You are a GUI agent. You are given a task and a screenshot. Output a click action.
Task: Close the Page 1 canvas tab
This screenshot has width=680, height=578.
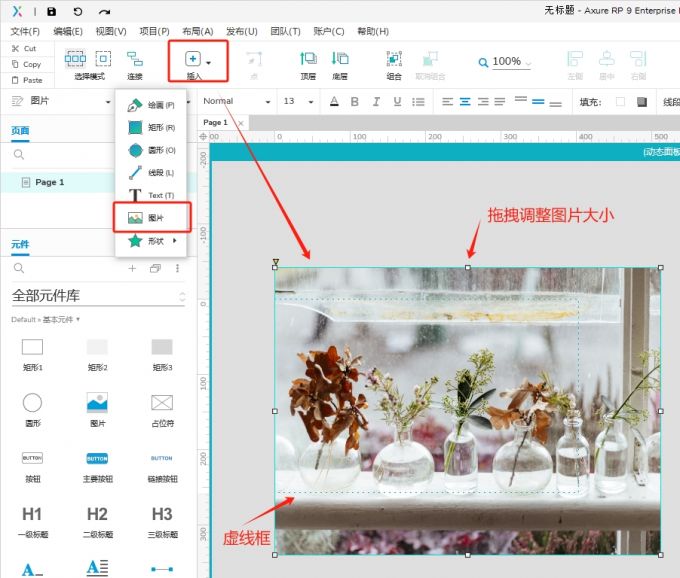pyautogui.click(x=241, y=123)
